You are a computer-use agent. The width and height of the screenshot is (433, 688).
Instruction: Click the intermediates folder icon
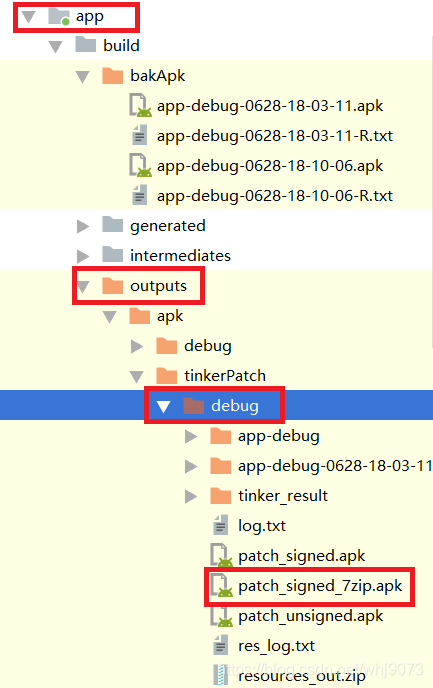click(x=112, y=254)
